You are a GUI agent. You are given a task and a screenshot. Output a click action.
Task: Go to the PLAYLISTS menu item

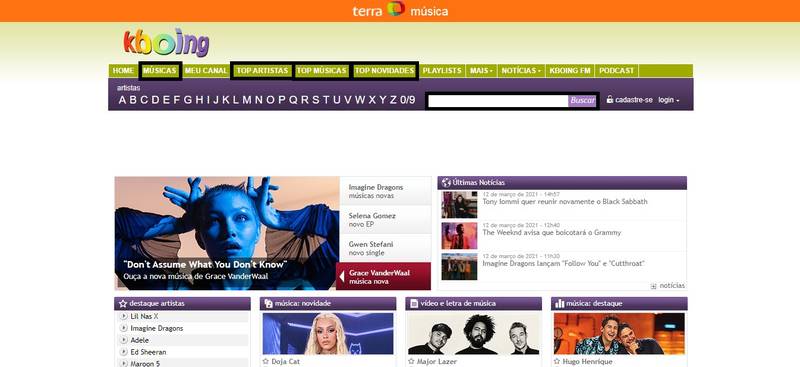442,70
